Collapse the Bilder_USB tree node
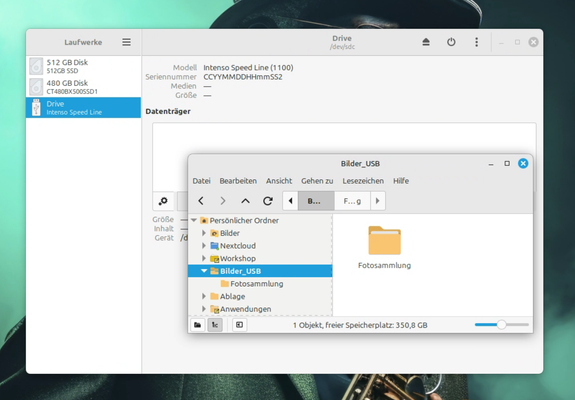Viewport: 575px width, 400px height. pyautogui.click(x=204, y=271)
